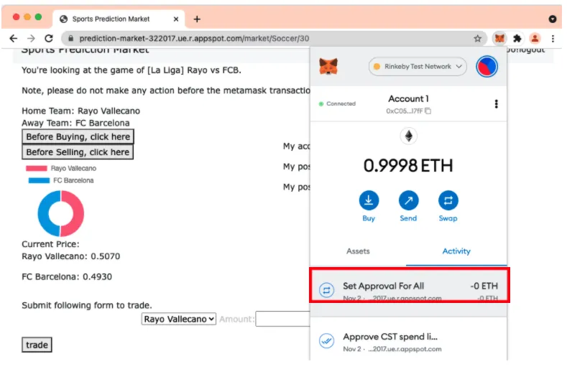Click the trade button
Viewport: 567px width, 392px height.
(x=37, y=345)
